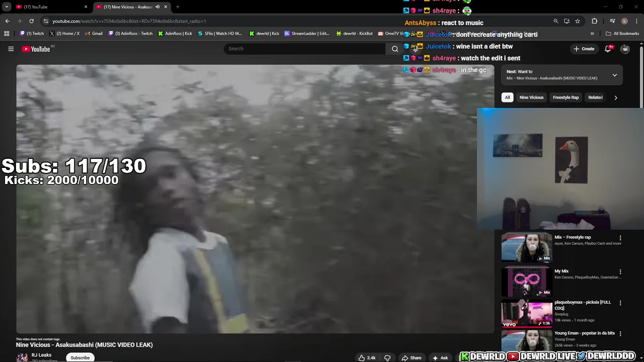Click the Create button
The width and height of the screenshot is (644, 362).
coord(584,49)
